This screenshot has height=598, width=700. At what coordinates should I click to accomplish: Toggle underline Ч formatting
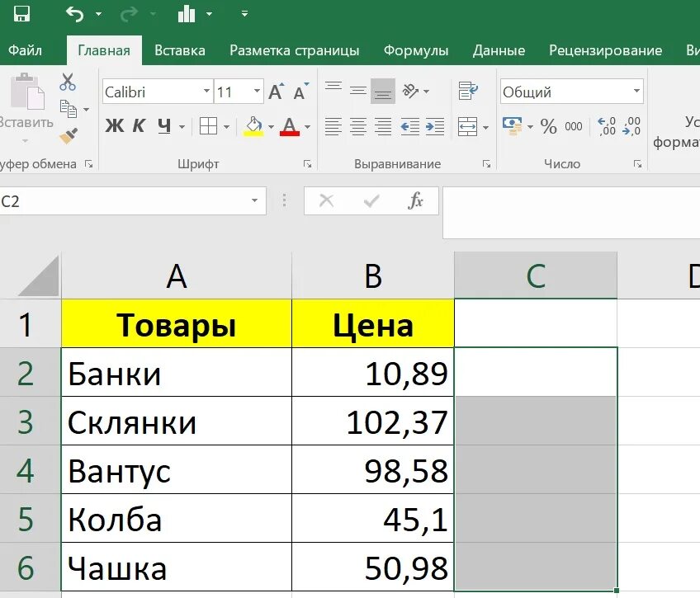coord(164,126)
